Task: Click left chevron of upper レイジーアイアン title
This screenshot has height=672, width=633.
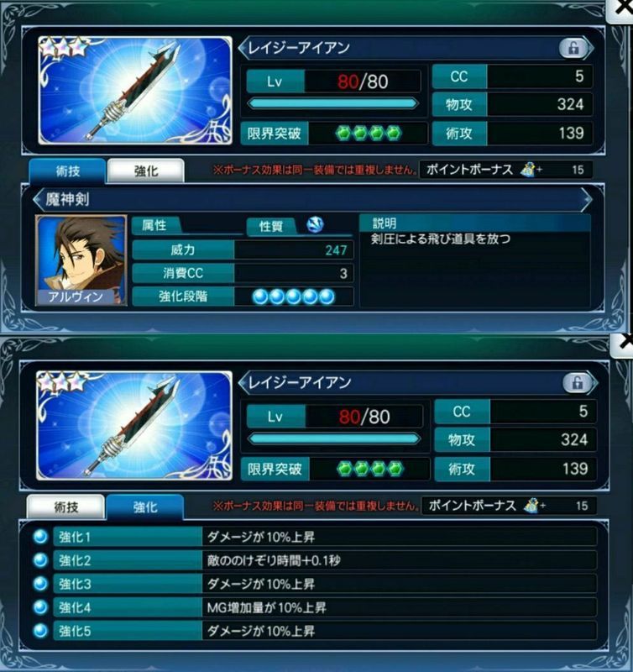Action: [x=243, y=48]
